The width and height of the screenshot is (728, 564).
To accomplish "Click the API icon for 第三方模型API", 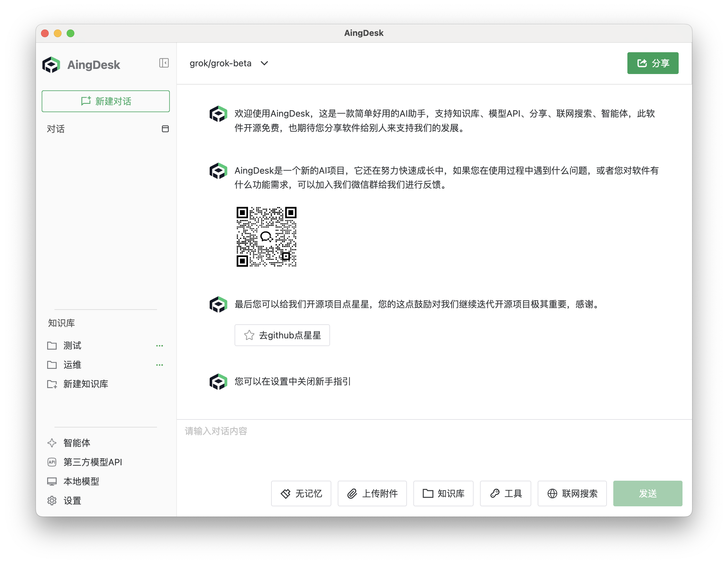I will 52,462.
